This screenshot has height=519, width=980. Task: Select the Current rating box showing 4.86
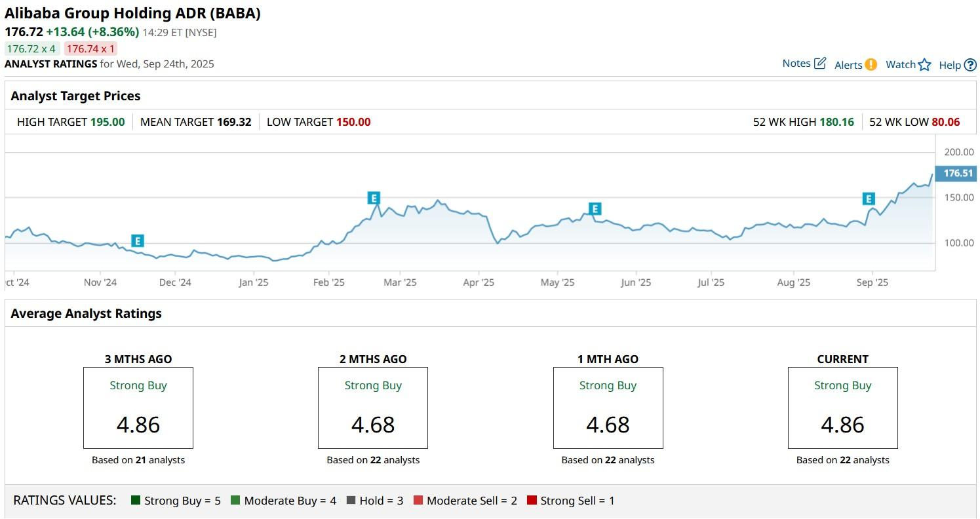click(842, 408)
